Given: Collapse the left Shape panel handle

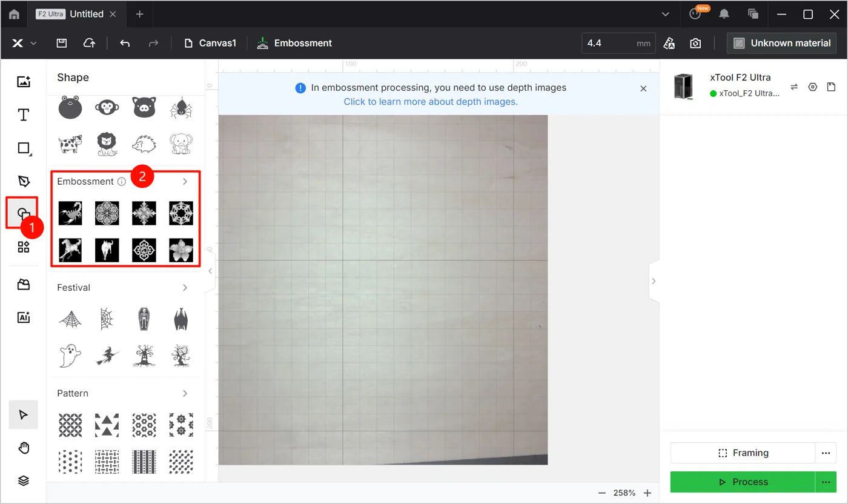Looking at the screenshot, I should click(210, 271).
